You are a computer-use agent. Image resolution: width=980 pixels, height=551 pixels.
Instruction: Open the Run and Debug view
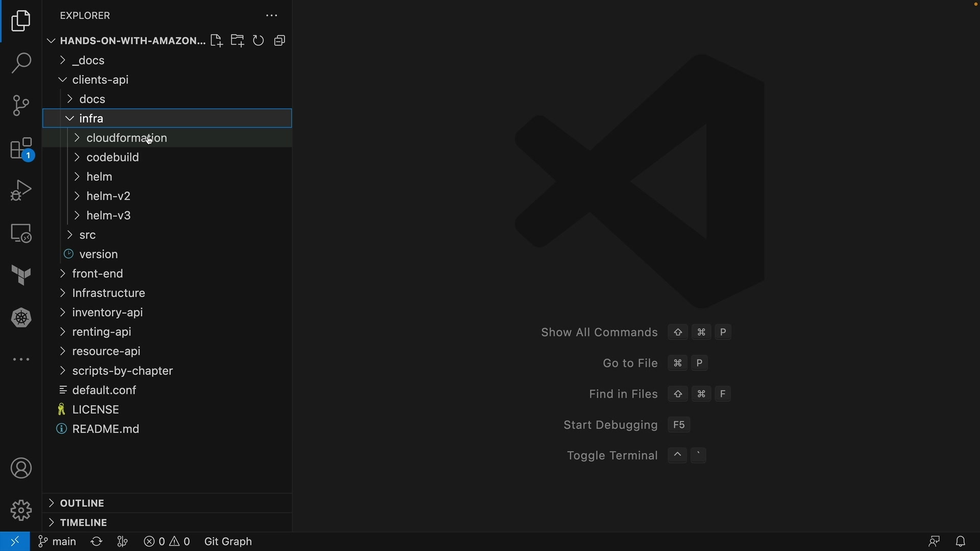point(21,190)
